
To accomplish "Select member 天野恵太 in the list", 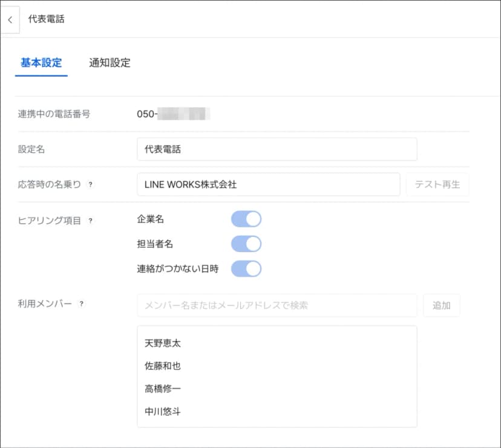I will 163,343.
